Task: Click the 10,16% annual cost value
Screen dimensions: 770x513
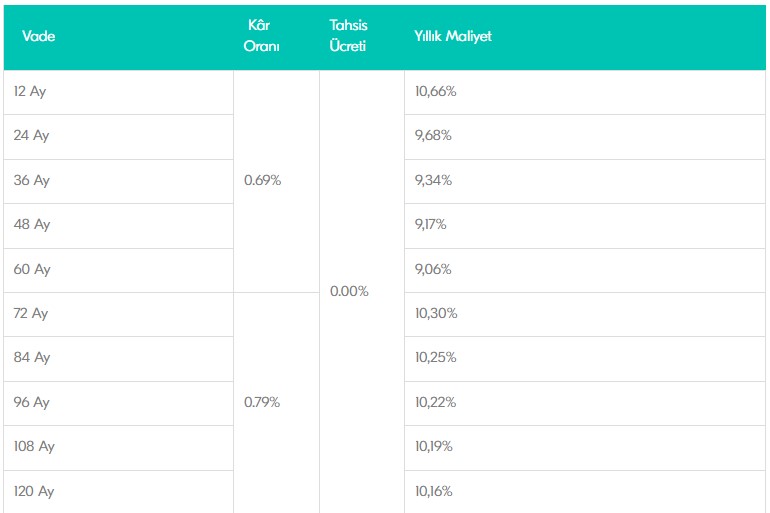Action: click(x=434, y=491)
